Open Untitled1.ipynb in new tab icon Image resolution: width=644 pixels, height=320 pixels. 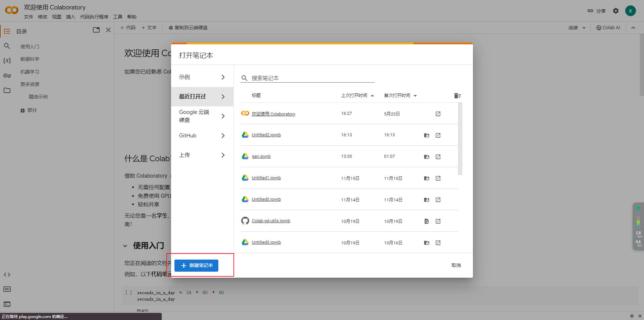pyautogui.click(x=438, y=178)
